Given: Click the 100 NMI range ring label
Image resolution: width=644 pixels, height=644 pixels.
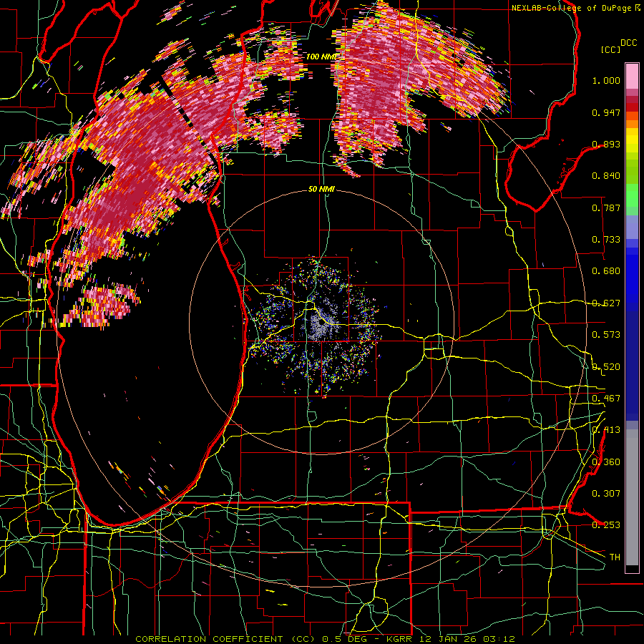Looking at the screenshot, I should (321, 57).
